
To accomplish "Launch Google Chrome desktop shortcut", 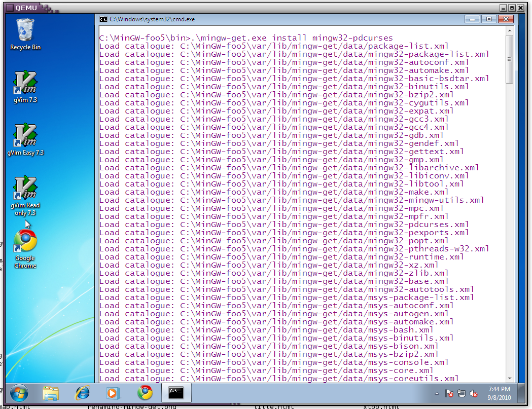I will pyautogui.click(x=25, y=242).
